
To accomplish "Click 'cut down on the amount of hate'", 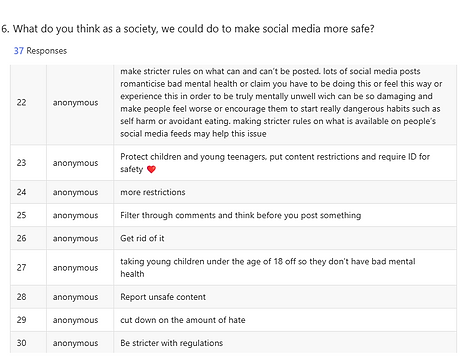I will (183, 320).
